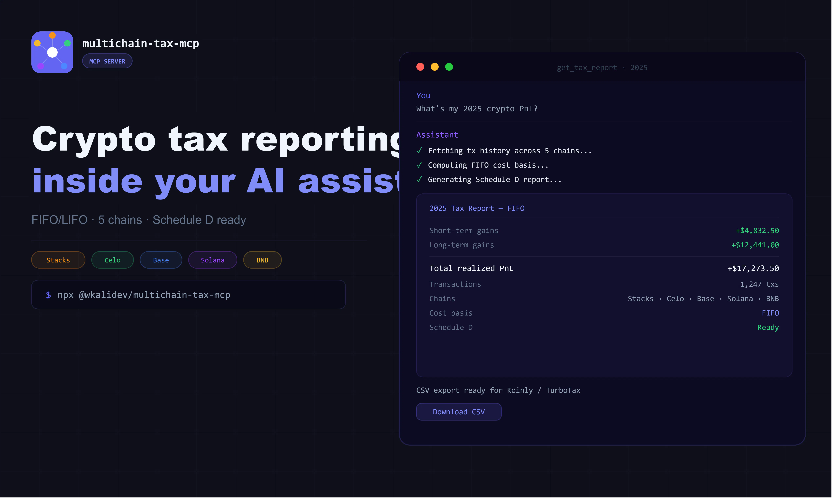Click the Total realized PnL value +$17,273.50

pos(753,268)
